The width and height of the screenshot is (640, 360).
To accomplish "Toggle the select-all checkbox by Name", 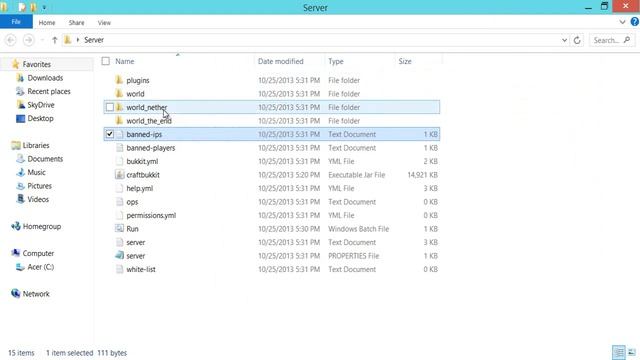I will pos(106,61).
